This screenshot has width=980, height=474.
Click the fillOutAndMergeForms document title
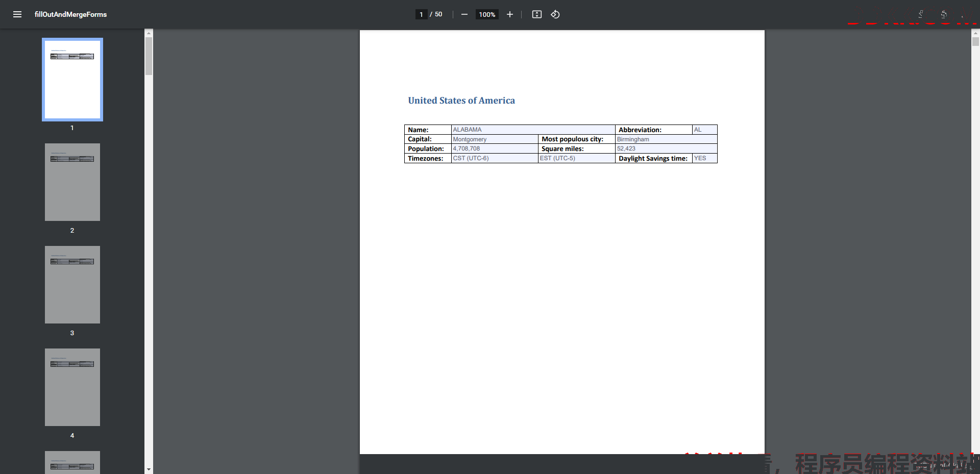[x=70, y=14]
